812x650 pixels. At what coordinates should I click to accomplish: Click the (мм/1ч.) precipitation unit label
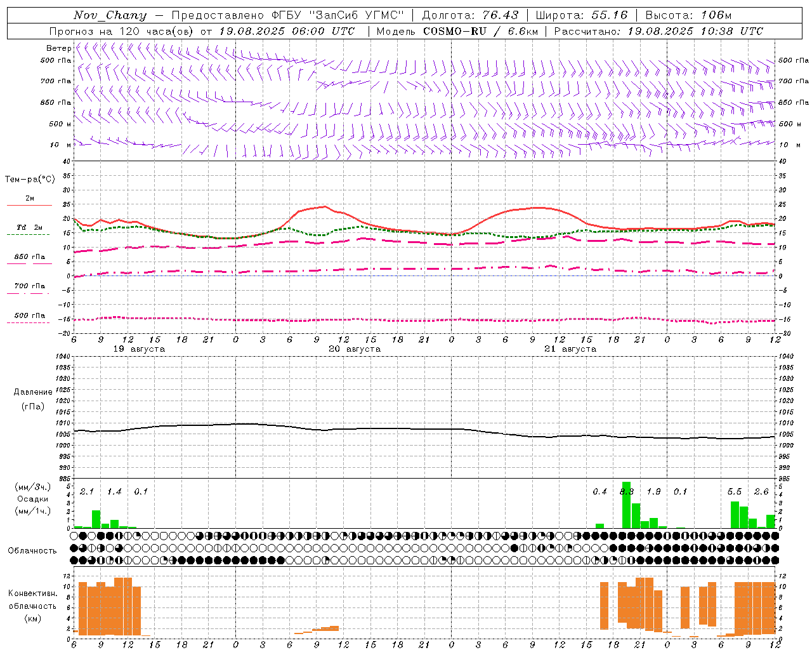click(32, 511)
